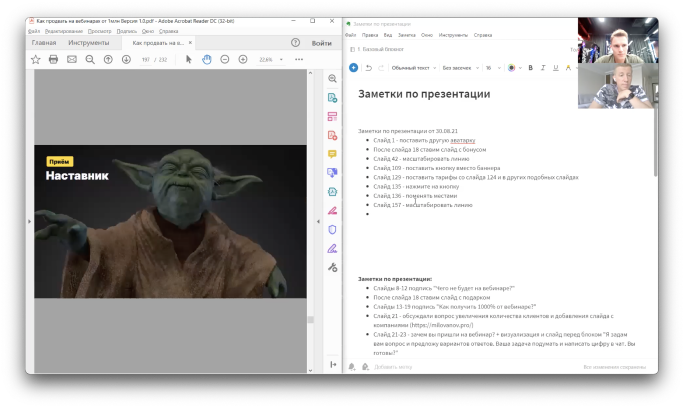Viewport: 684px width, 409px height.
Task: Open the yellow comment tool in sidebar
Action: 332,154
